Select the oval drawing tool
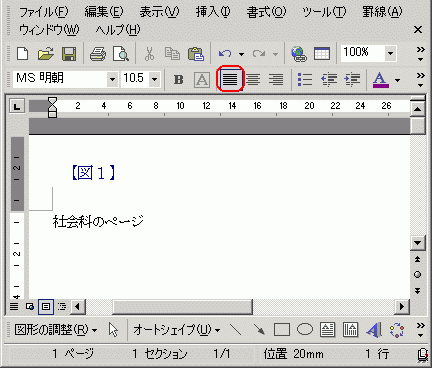The height and width of the screenshot is (368, 432). point(305,329)
